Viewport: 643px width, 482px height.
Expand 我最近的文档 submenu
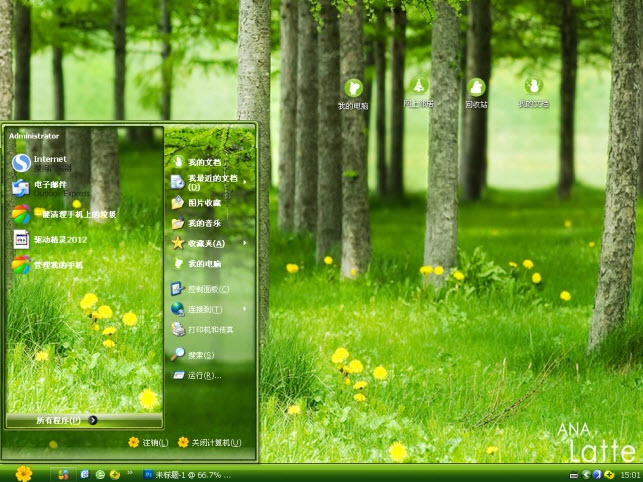click(208, 182)
